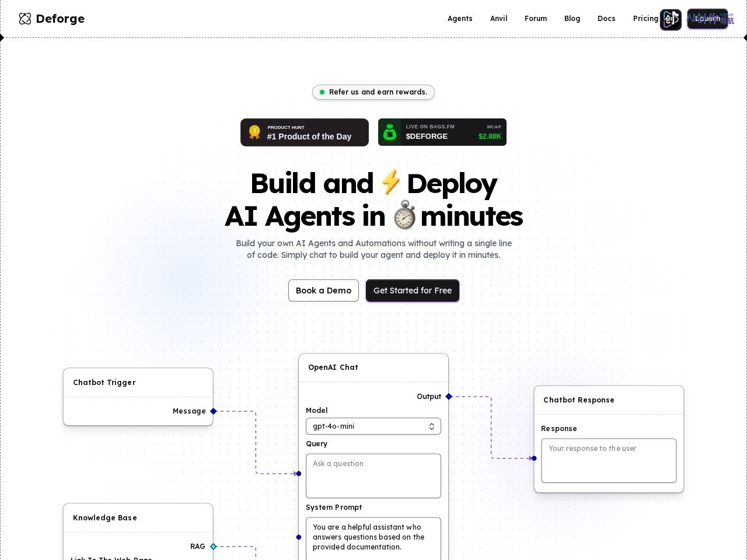
Task: Click the Launch button
Action: (x=707, y=19)
